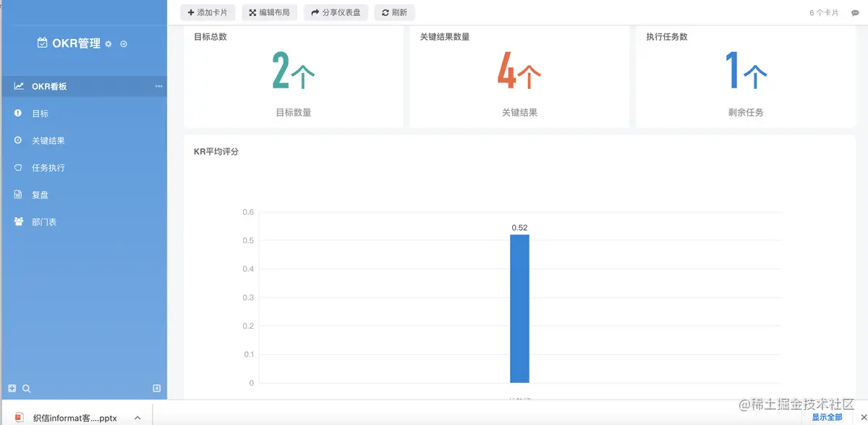Select the 复盘 sidebar entry

[x=42, y=194]
